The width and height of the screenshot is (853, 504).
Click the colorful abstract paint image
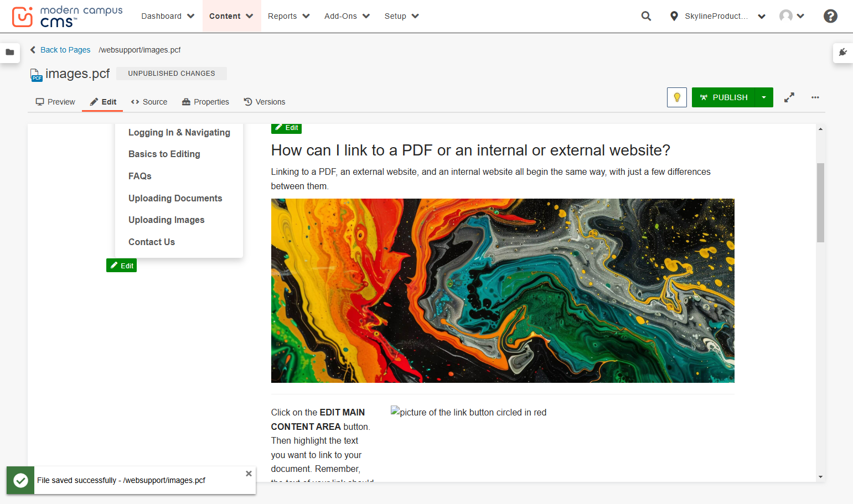click(x=503, y=290)
